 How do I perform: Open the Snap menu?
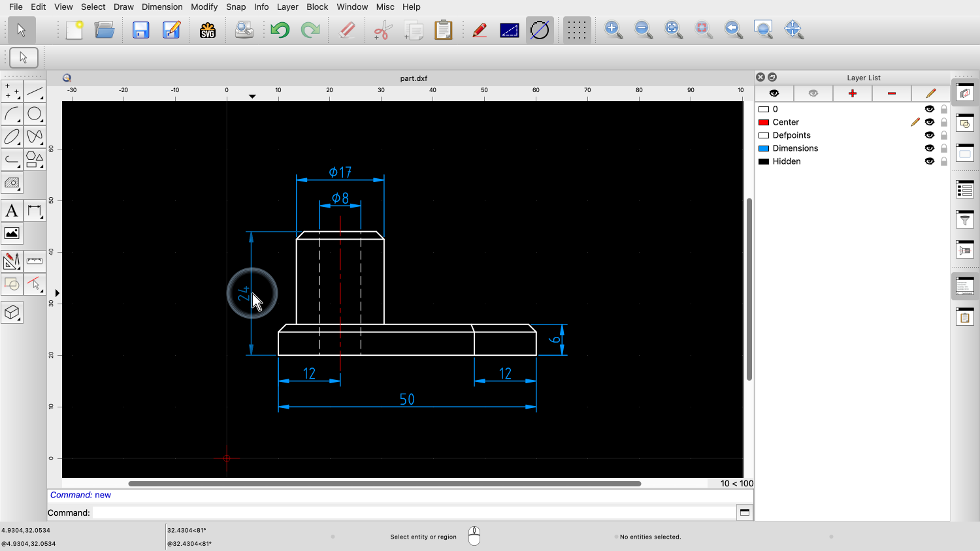click(x=236, y=7)
